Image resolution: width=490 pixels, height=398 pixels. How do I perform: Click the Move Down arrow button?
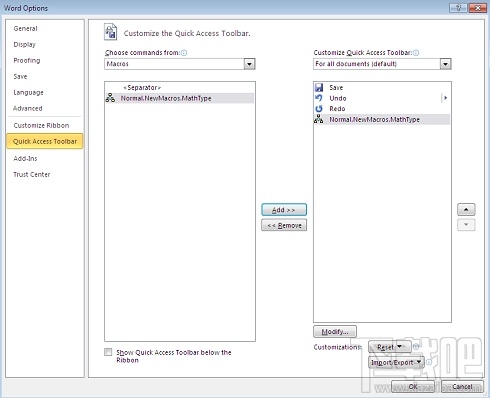point(466,225)
